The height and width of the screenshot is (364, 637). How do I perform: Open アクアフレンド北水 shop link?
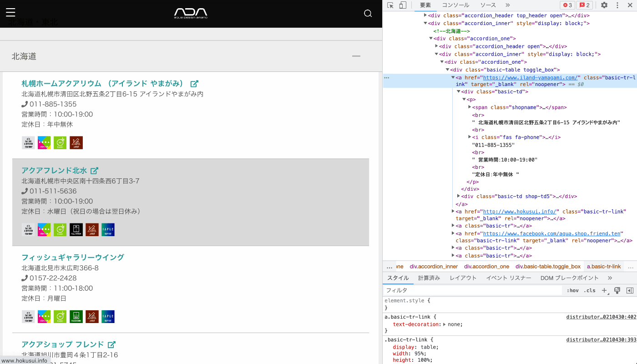coord(54,171)
